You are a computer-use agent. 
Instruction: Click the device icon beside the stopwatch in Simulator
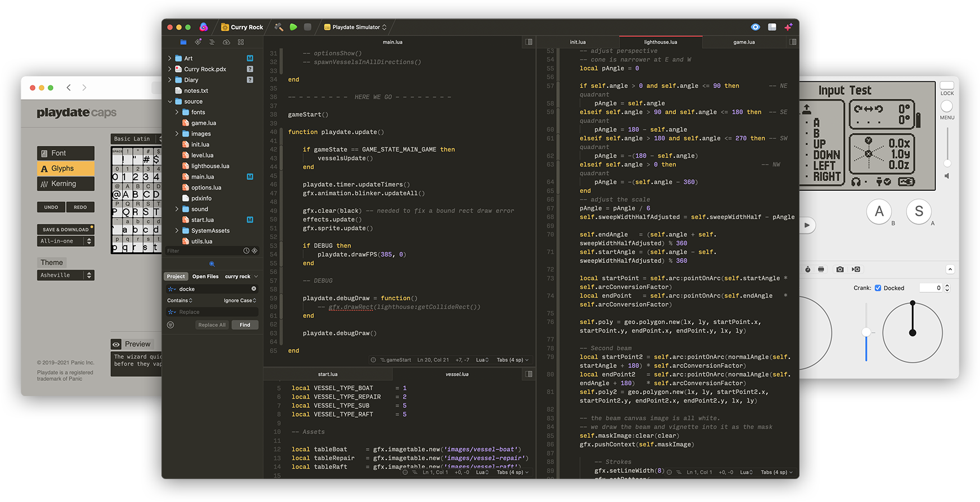point(821,269)
